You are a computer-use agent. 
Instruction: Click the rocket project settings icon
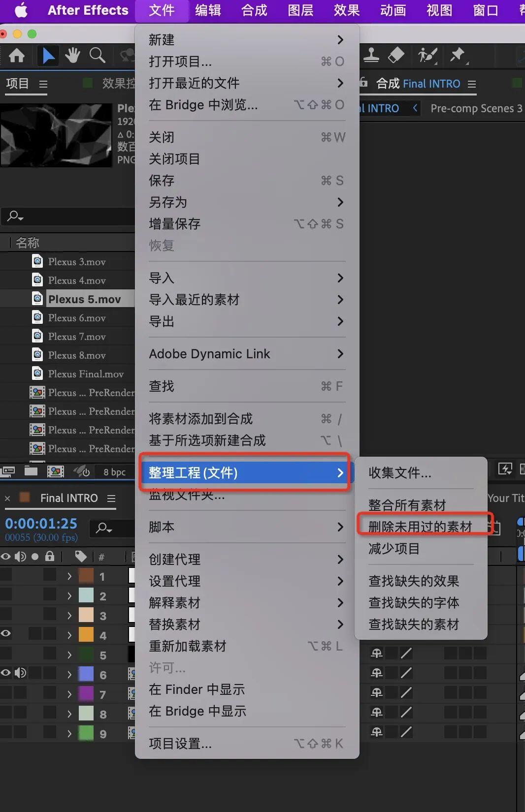point(82,471)
